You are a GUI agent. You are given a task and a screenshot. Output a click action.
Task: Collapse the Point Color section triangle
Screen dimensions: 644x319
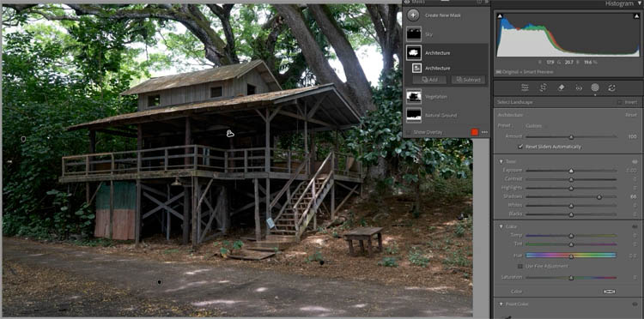coord(501,304)
